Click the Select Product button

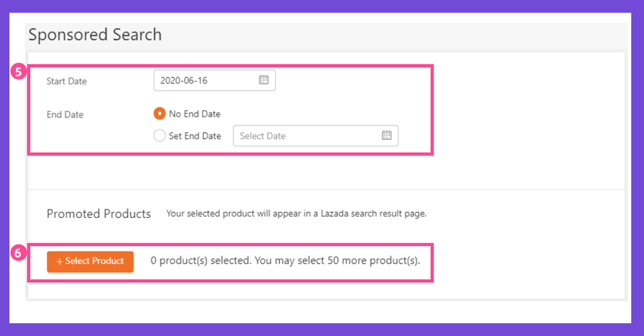[91, 262]
